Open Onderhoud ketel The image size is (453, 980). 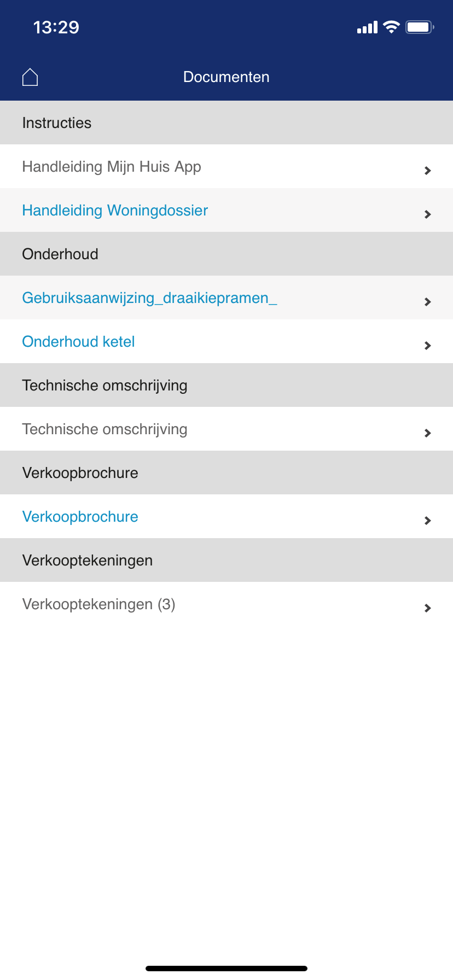(78, 341)
